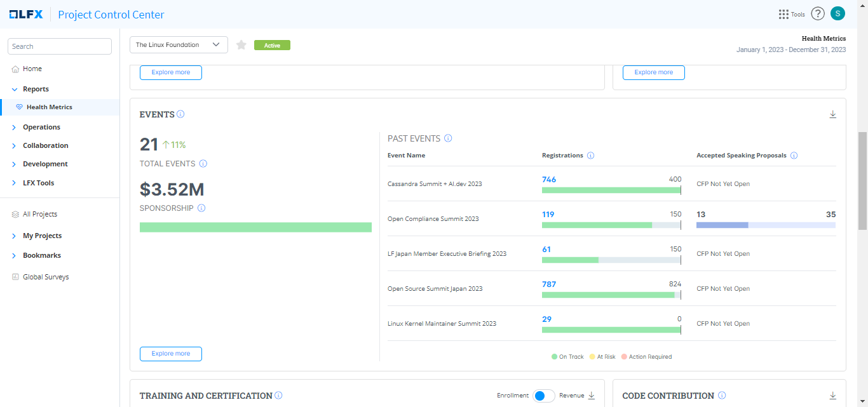Viewport: 868px width, 407px height.
Task: Star The Linux Foundation as favorite
Action: [x=241, y=45]
